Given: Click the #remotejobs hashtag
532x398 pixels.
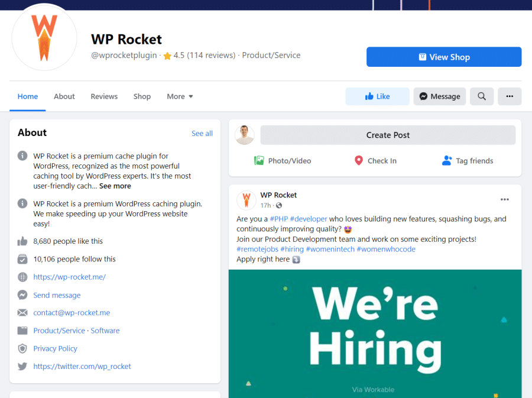Looking at the screenshot, I should (x=257, y=250).
